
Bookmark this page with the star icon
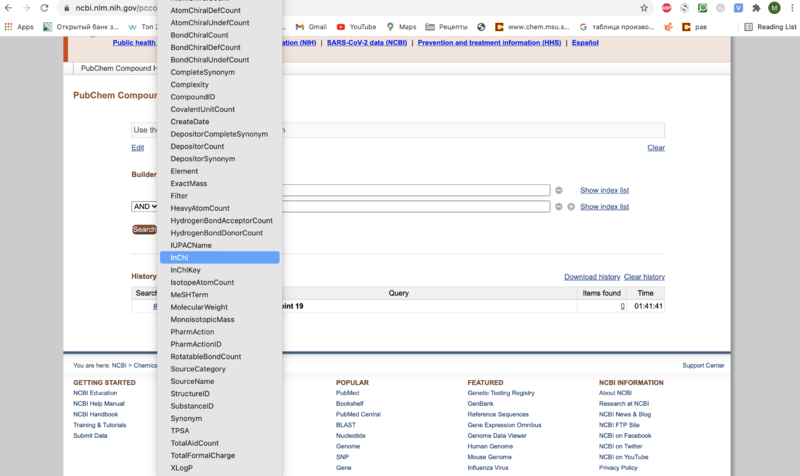click(x=644, y=8)
